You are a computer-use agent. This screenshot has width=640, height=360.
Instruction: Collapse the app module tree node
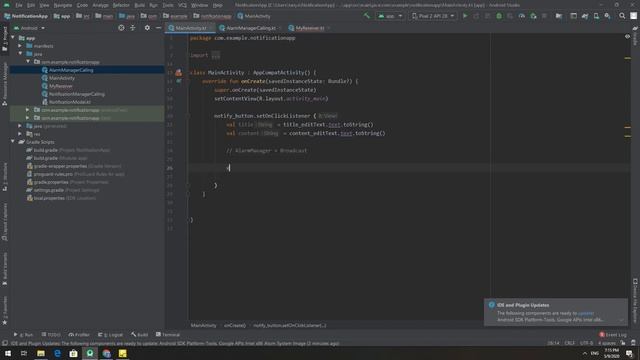tap(13, 38)
